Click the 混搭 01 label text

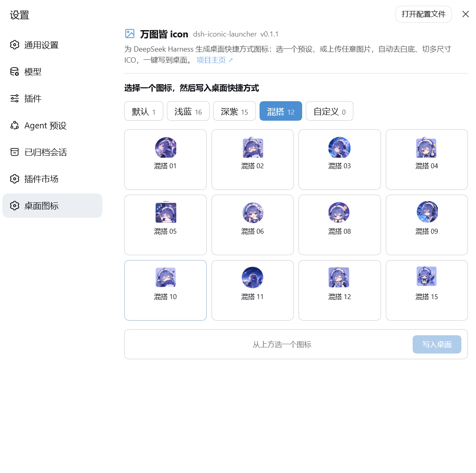click(165, 166)
